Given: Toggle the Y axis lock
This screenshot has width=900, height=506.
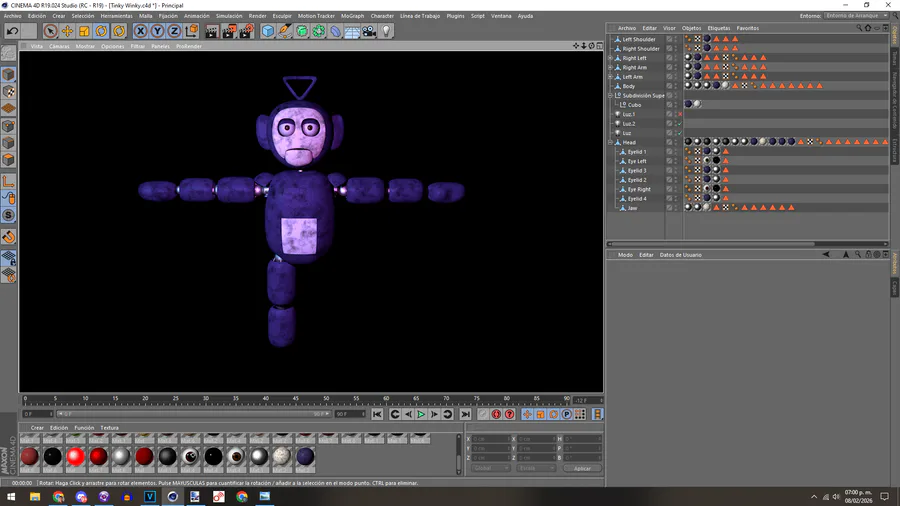Looking at the screenshot, I should click(x=157, y=31).
